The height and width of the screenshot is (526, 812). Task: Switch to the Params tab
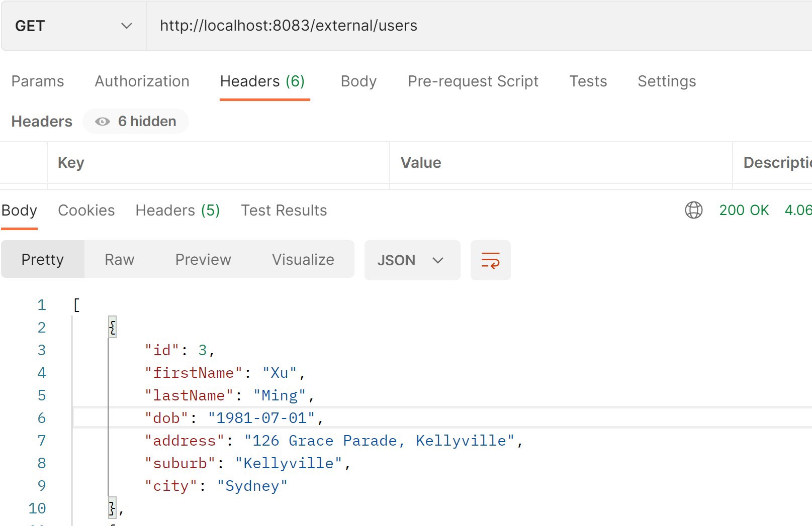[x=38, y=81]
